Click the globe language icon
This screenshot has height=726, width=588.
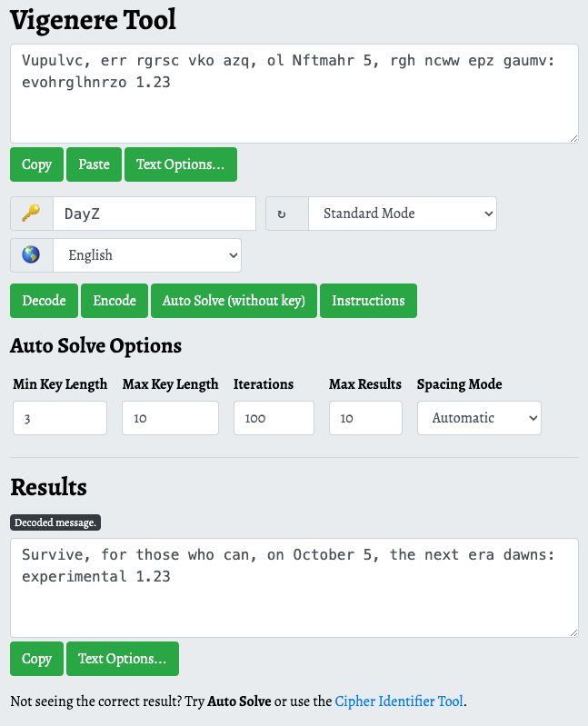click(31, 255)
